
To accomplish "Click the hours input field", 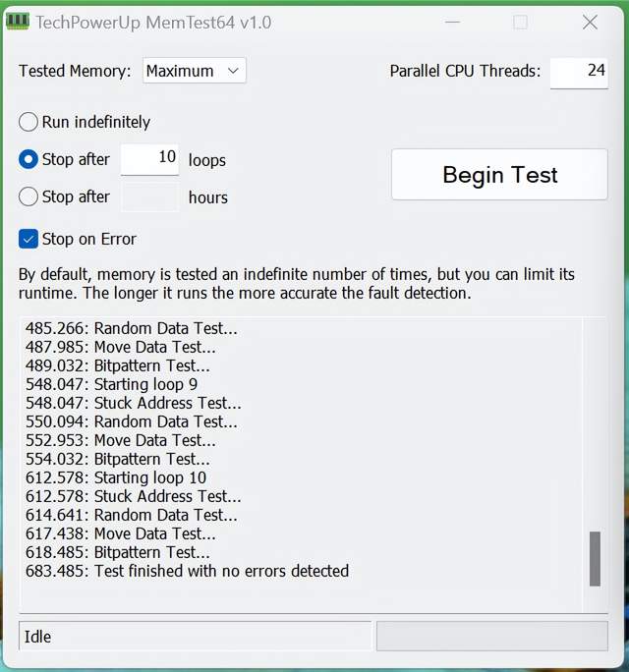I will 149,196.
